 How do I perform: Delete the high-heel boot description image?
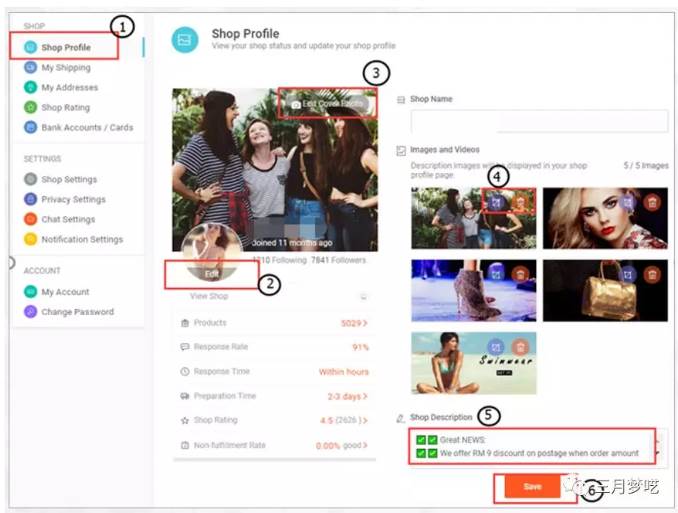(520, 274)
